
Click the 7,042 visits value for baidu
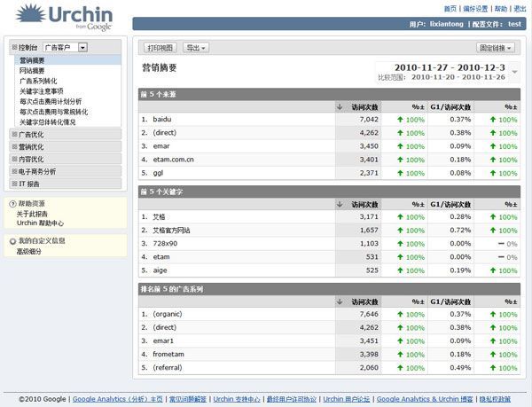click(369, 120)
